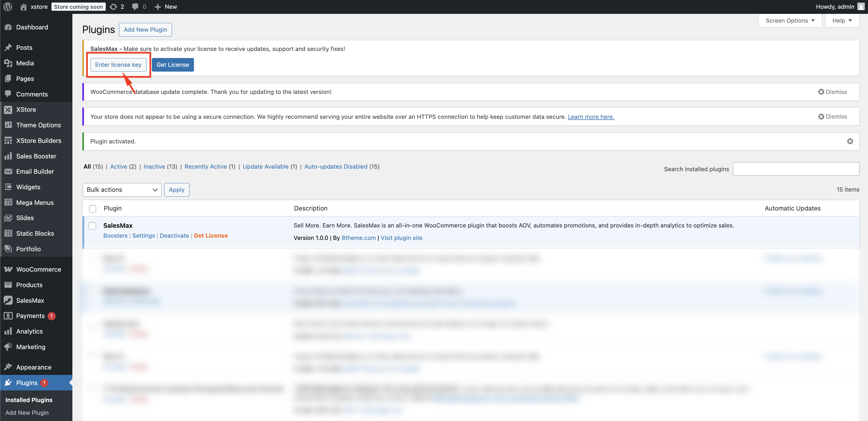Open the XStore menu icon in sidebar
The width and height of the screenshot is (868, 421).
(x=8, y=109)
